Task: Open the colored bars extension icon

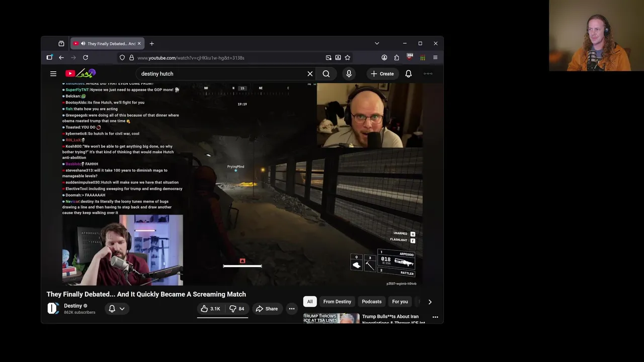Action: (423, 58)
